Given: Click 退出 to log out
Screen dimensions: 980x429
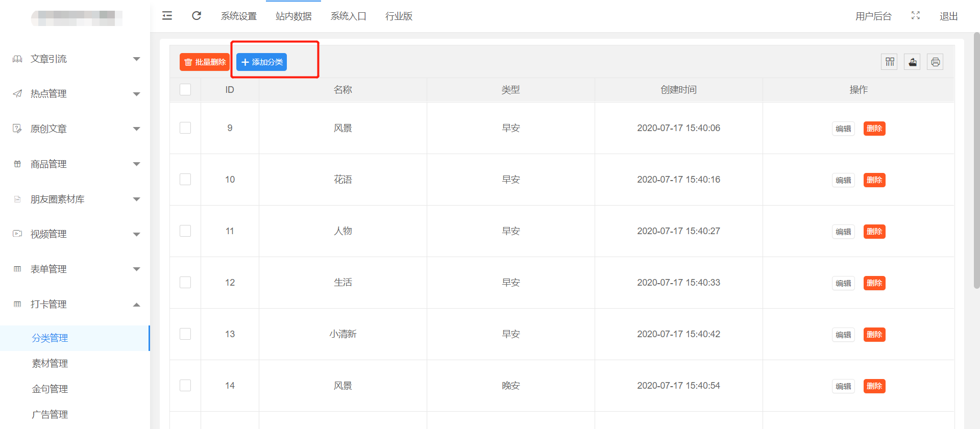Looking at the screenshot, I should tap(948, 16).
